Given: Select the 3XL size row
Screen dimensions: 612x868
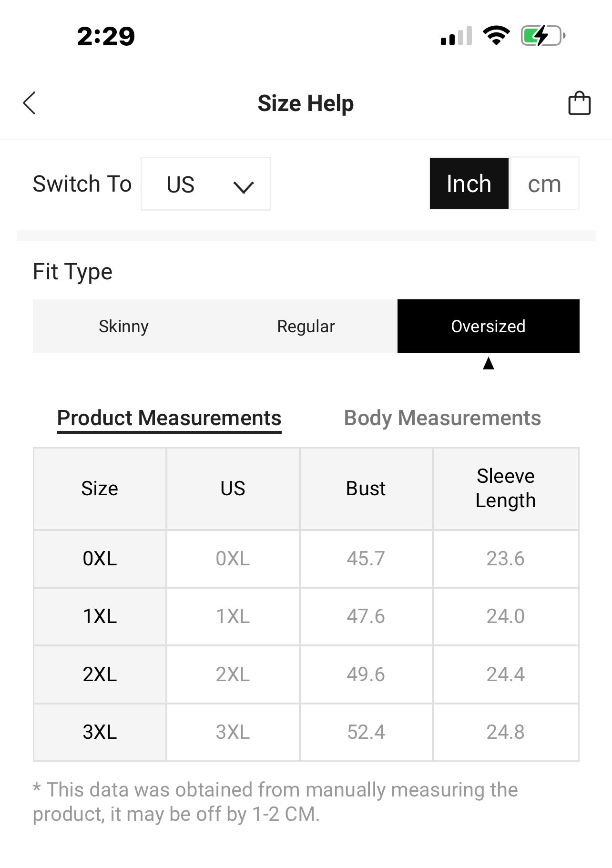Looking at the screenshot, I should click(x=100, y=732).
